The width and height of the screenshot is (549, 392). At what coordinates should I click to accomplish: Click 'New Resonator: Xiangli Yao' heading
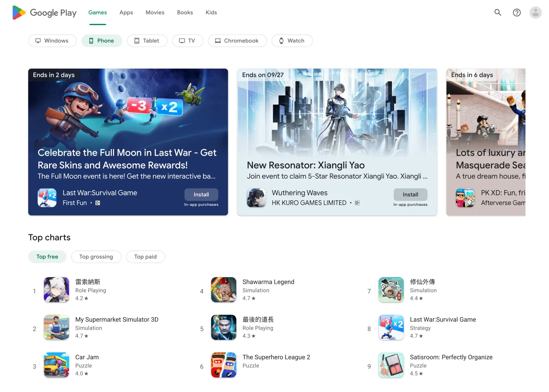point(306,165)
